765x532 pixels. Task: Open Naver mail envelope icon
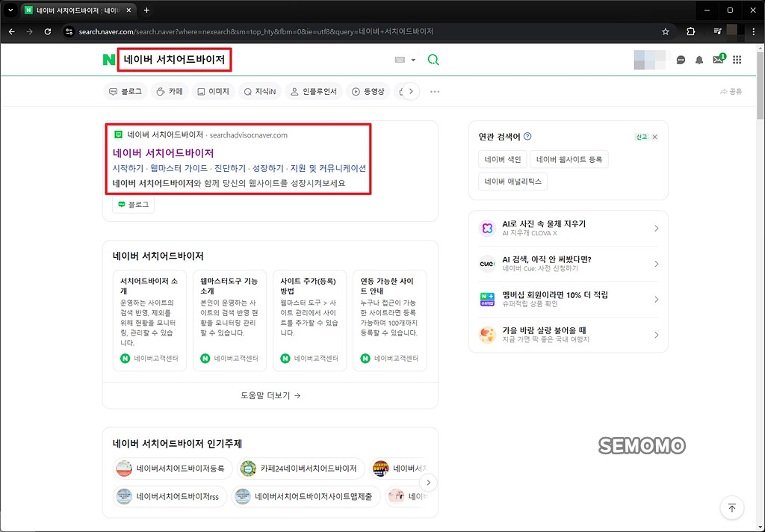coord(718,60)
